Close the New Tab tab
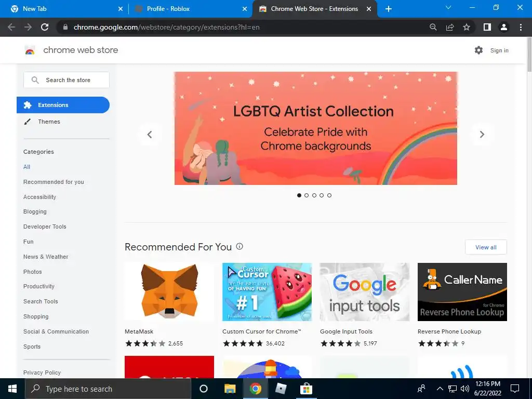The height and width of the screenshot is (399, 532). pos(121,9)
